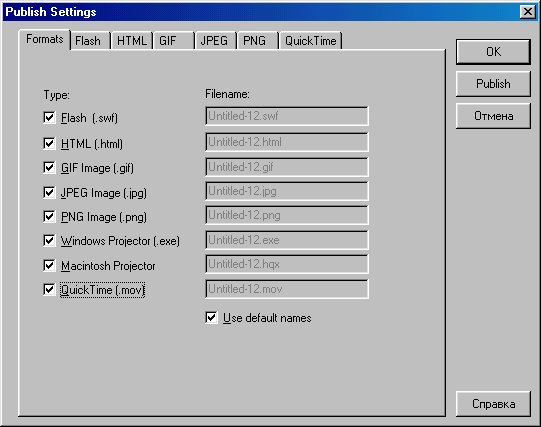Open the PNG tab
Screen dimensions: 541x427
258,41
